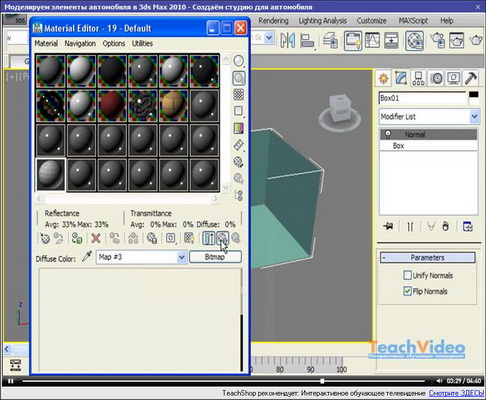Open the Rendered Frame Window icon
The image size is (486, 400).
click(x=457, y=41)
